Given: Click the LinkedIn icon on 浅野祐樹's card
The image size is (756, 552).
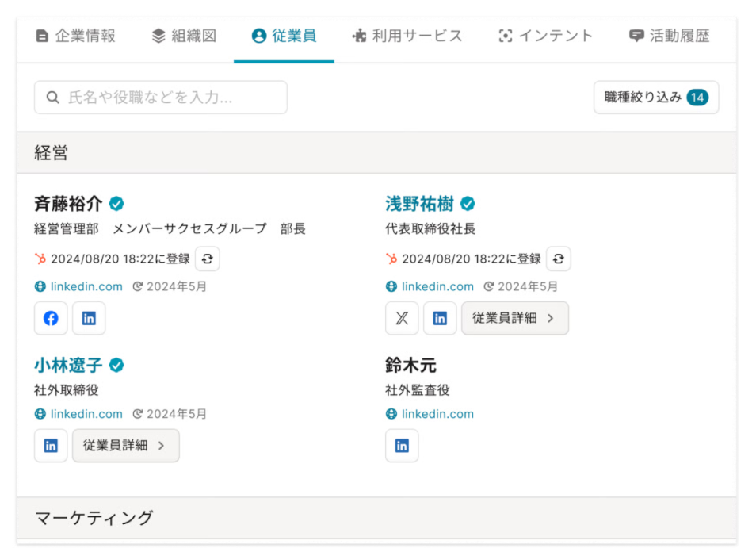Looking at the screenshot, I should (x=440, y=318).
